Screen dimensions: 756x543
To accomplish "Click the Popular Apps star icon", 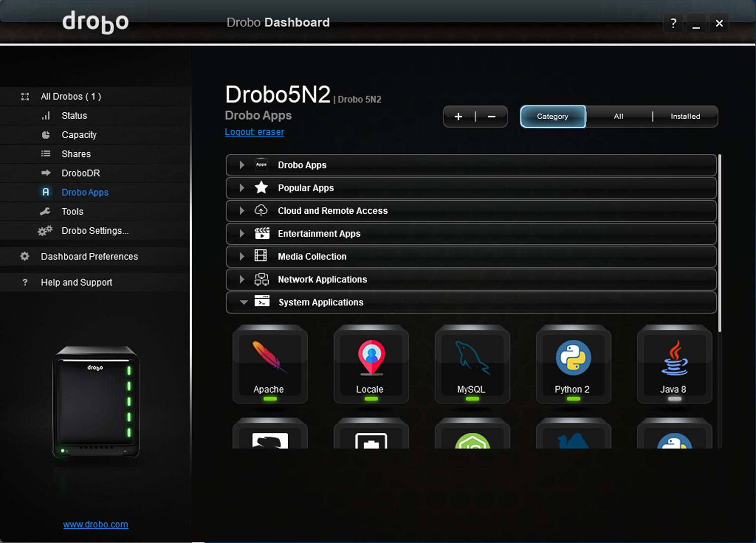I will 261,188.
